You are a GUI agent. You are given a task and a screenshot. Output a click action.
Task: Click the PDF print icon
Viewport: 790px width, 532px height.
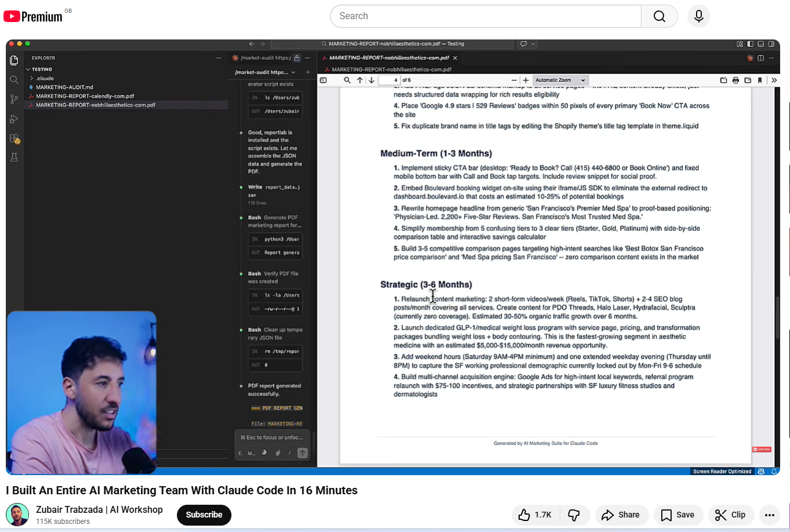(x=735, y=80)
